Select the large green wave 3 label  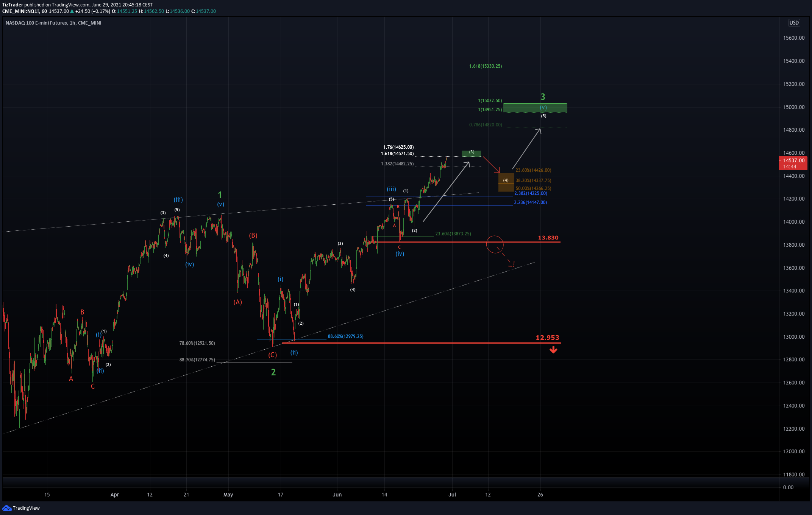pos(543,97)
